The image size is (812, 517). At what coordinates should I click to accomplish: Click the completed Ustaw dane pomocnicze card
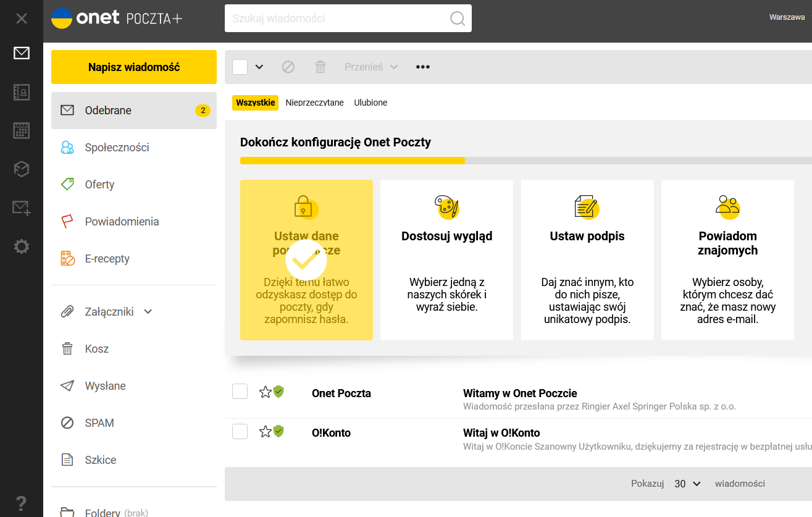coord(306,260)
